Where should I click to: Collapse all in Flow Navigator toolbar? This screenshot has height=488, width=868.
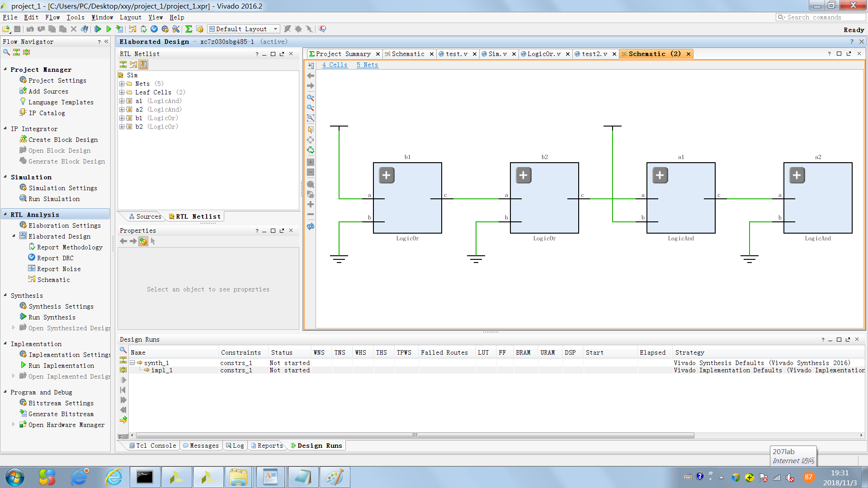click(16, 52)
